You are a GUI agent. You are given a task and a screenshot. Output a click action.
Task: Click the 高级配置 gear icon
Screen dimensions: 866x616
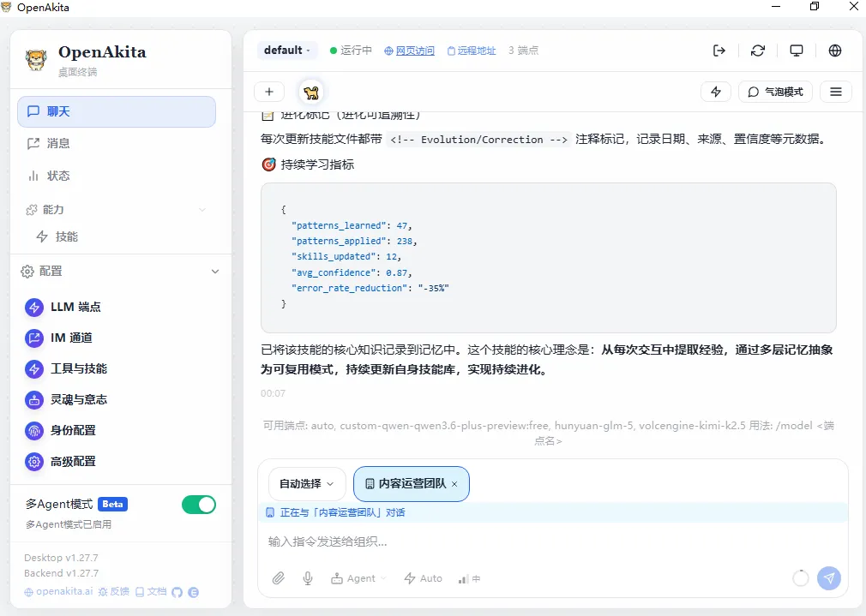34,462
